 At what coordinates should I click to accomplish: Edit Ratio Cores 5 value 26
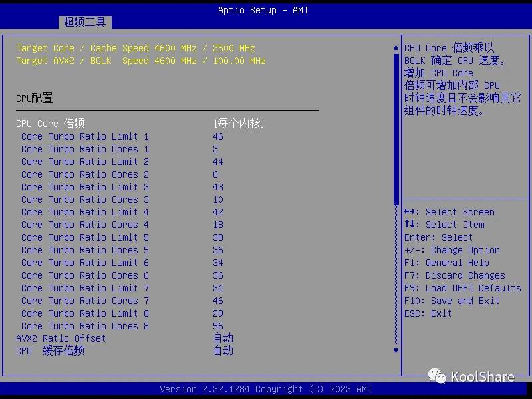click(x=218, y=250)
